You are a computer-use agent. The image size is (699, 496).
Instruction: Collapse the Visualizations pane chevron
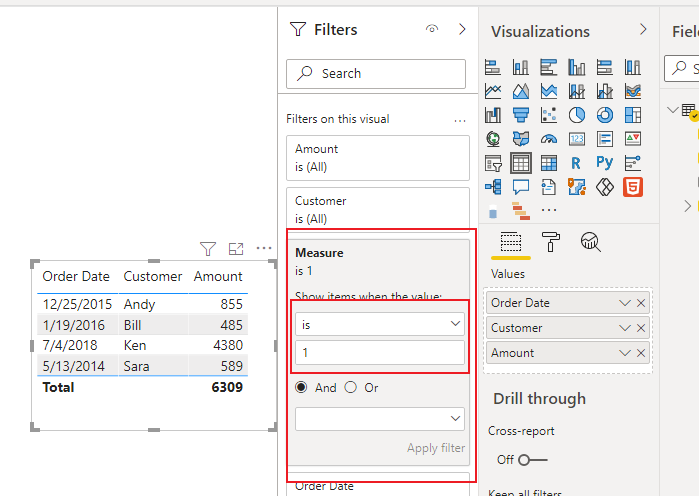coord(643,29)
